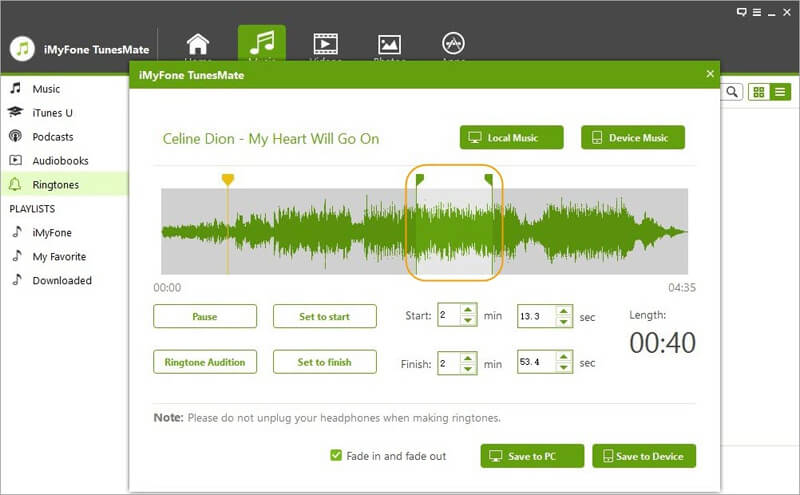Click the 00:00 start time label

pyautogui.click(x=167, y=288)
